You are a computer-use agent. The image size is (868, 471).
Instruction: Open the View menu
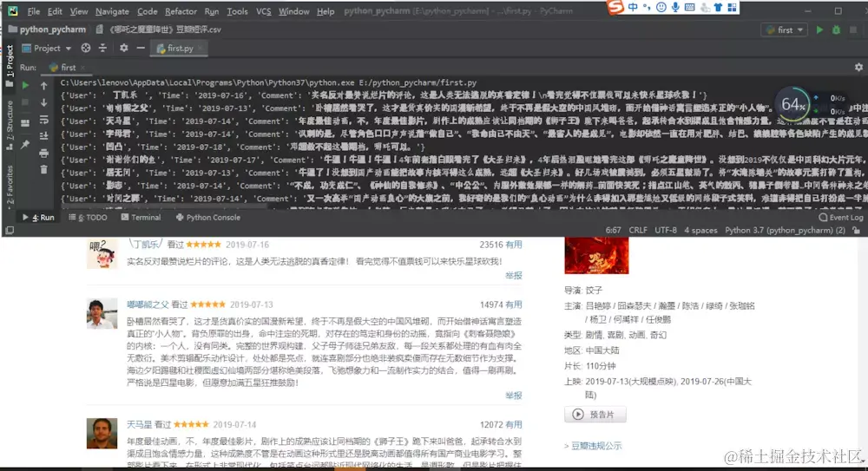[x=79, y=11]
